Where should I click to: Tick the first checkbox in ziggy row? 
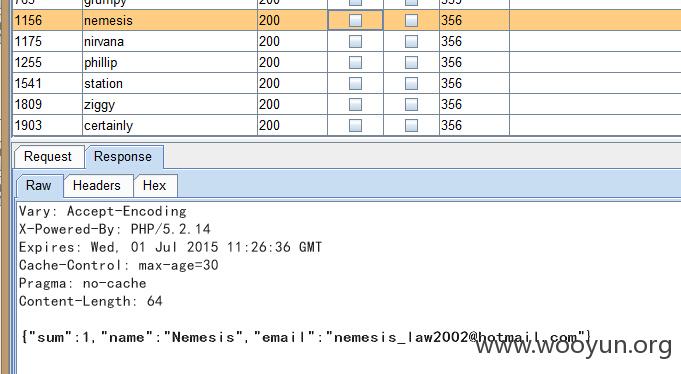[x=355, y=104]
